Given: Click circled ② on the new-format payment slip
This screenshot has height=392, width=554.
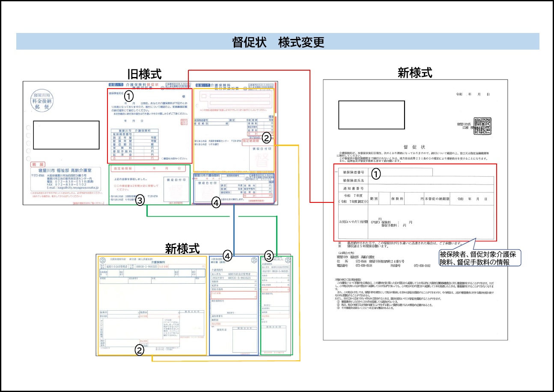Looking at the screenshot, I should click(139, 350).
